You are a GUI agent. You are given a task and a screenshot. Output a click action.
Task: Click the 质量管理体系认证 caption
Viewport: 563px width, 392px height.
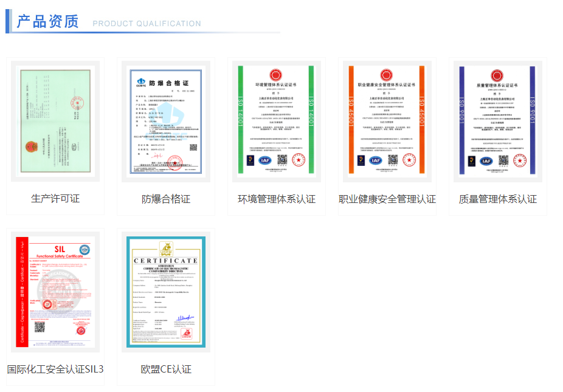tap(498, 199)
